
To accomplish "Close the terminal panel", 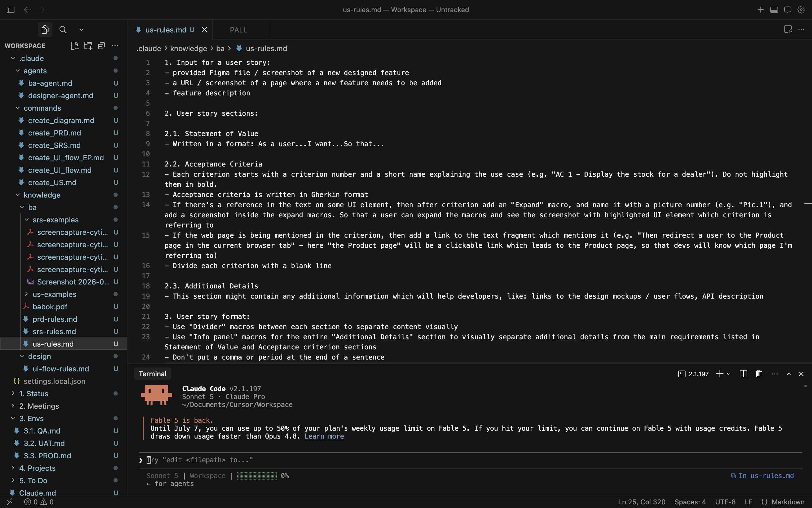I will point(801,374).
